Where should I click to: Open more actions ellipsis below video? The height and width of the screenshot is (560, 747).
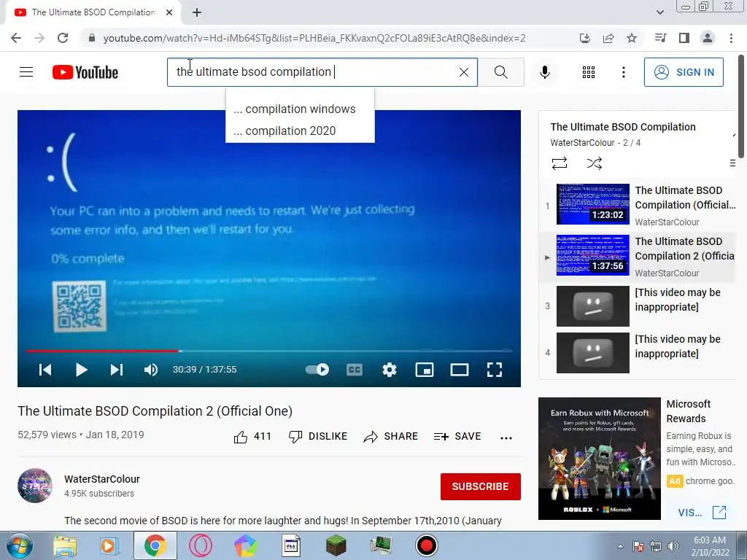506,437
